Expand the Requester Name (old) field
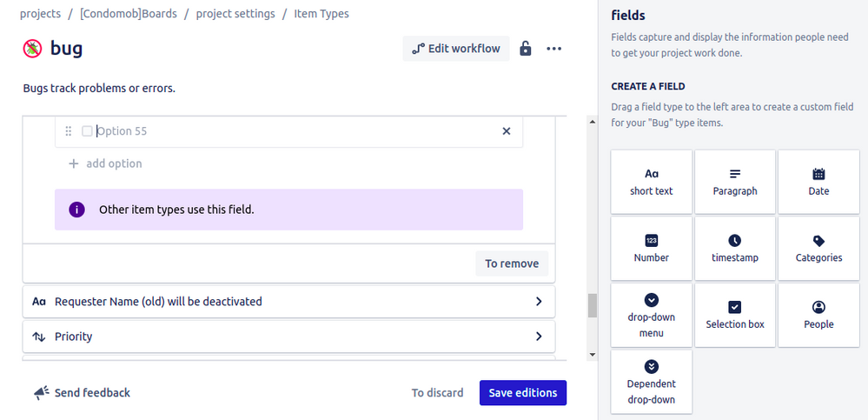This screenshot has width=868, height=420. (x=539, y=302)
